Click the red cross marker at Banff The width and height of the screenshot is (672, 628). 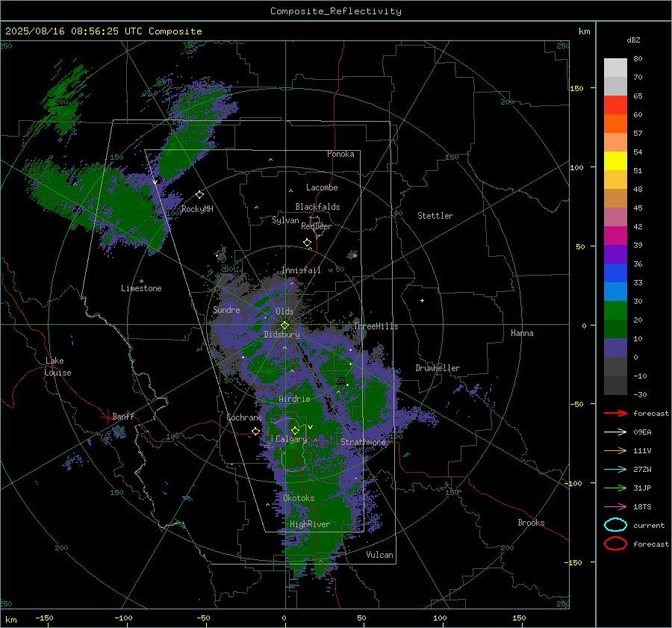(x=107, y=417)
